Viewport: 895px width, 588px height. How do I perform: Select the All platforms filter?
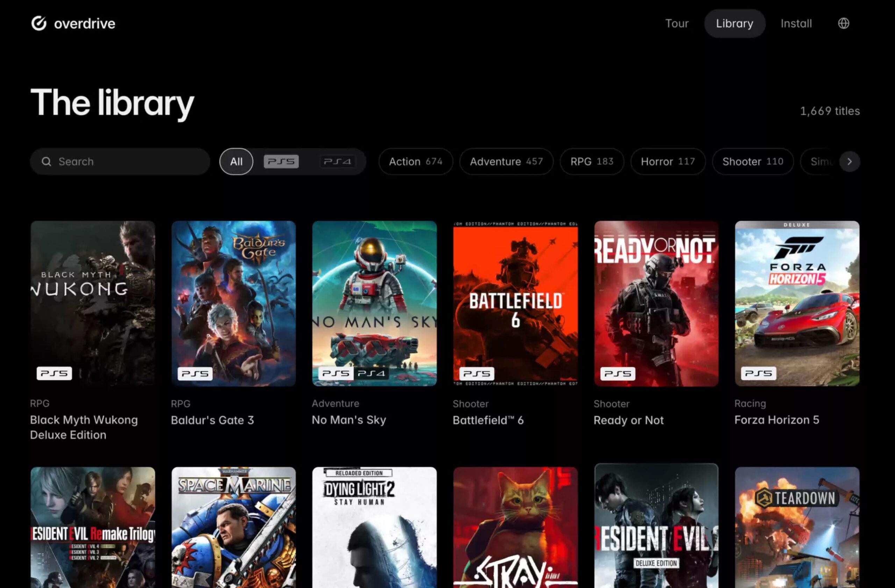click(x=236, y=161)
